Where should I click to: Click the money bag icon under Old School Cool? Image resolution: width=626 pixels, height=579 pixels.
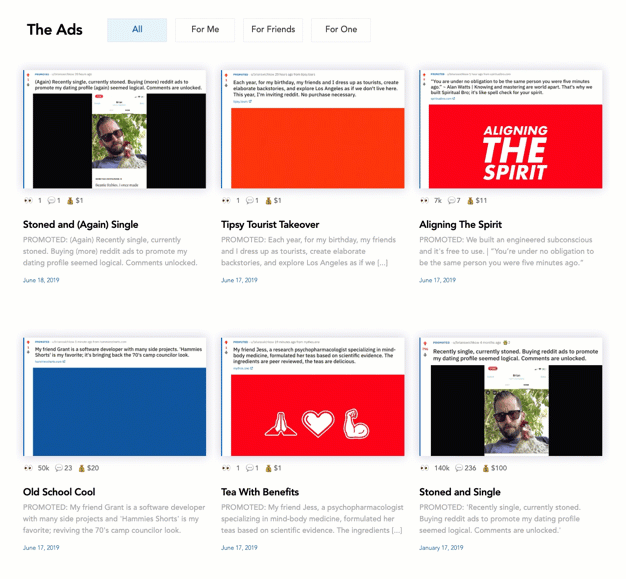click(x=81, y=468)
